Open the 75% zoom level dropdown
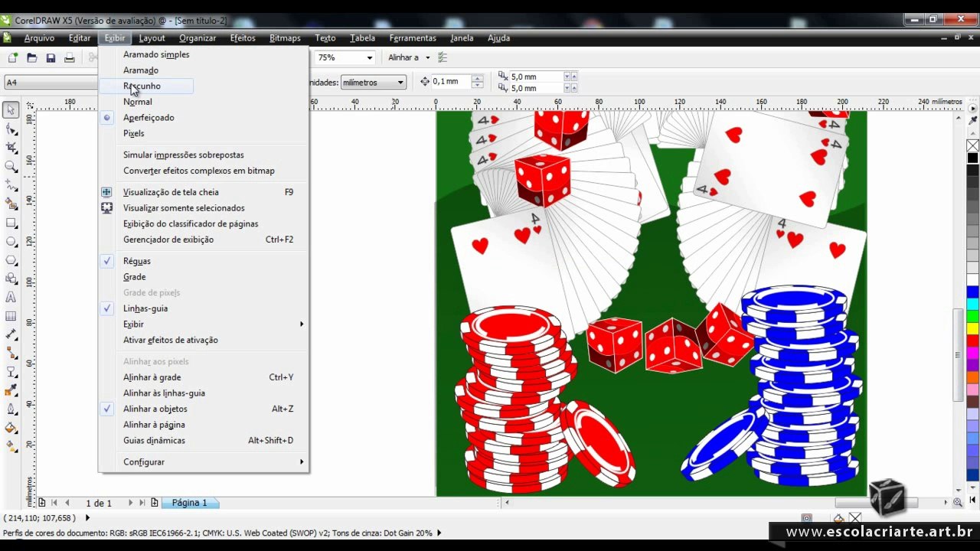This screenshot has height=551, width=980. (x=369, y=57)
